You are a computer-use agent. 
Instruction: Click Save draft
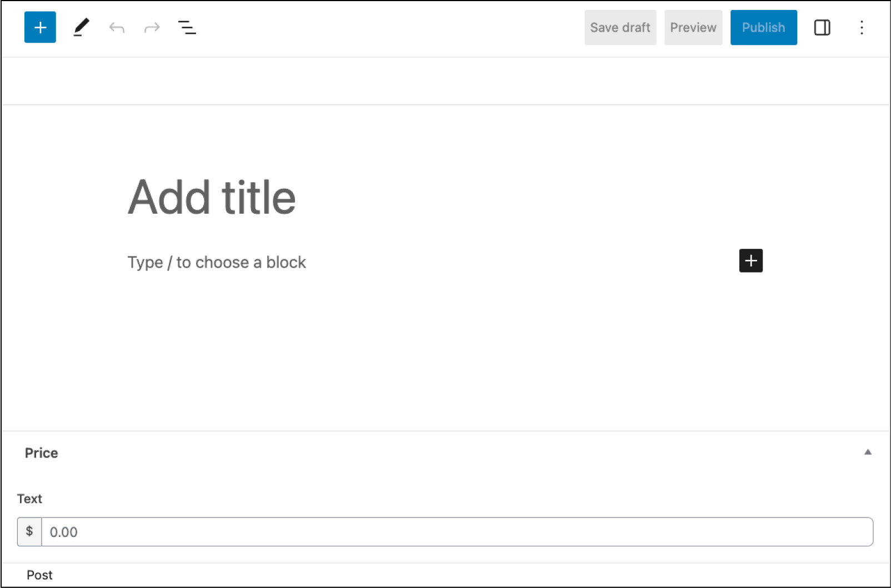[x=620, y=27]
